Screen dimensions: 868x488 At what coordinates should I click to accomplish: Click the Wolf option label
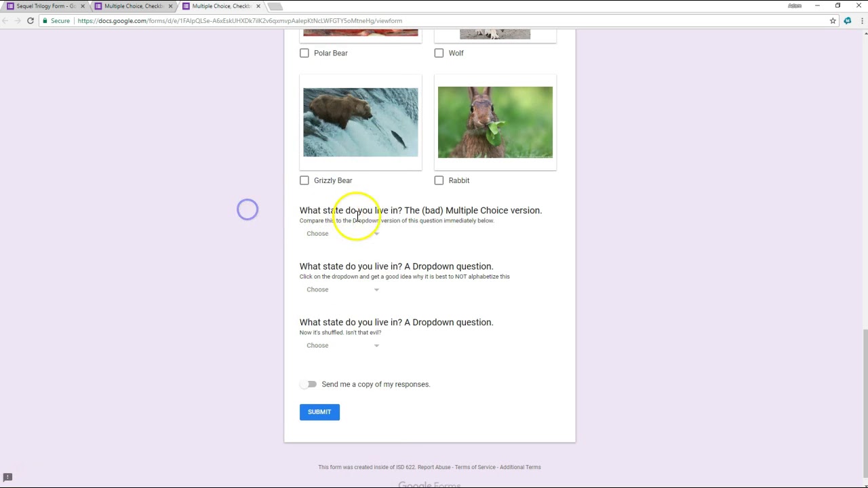coord(456,53)
